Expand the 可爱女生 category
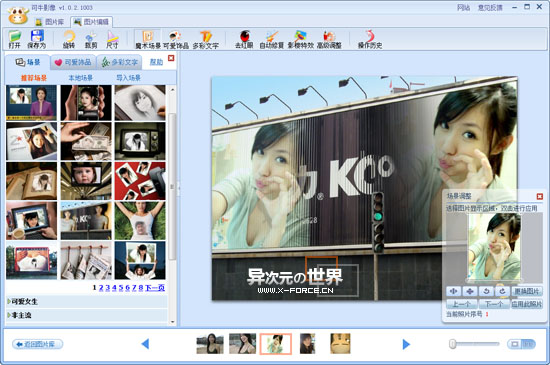This screenshot has width=550, height=365. (23, 301)
